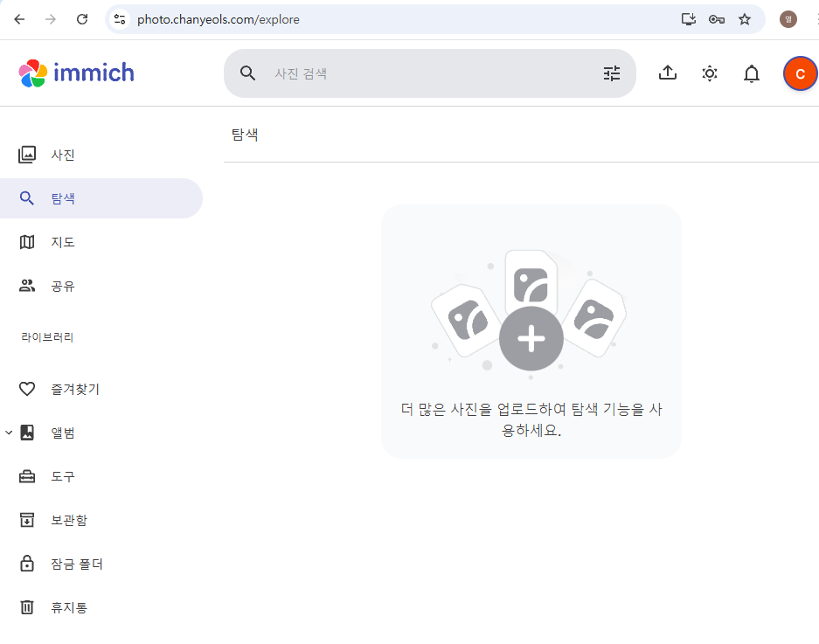This screenshot has width=819, height=644.
Task: Open the account avatar marked C
Action: pyautogui.click(x=800, y=73)
